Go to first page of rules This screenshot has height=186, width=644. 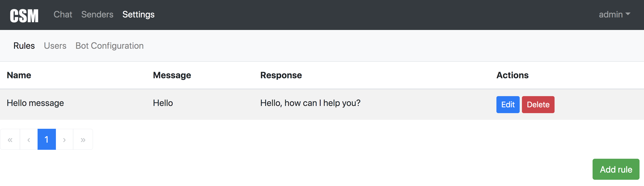tap(10, 139)
